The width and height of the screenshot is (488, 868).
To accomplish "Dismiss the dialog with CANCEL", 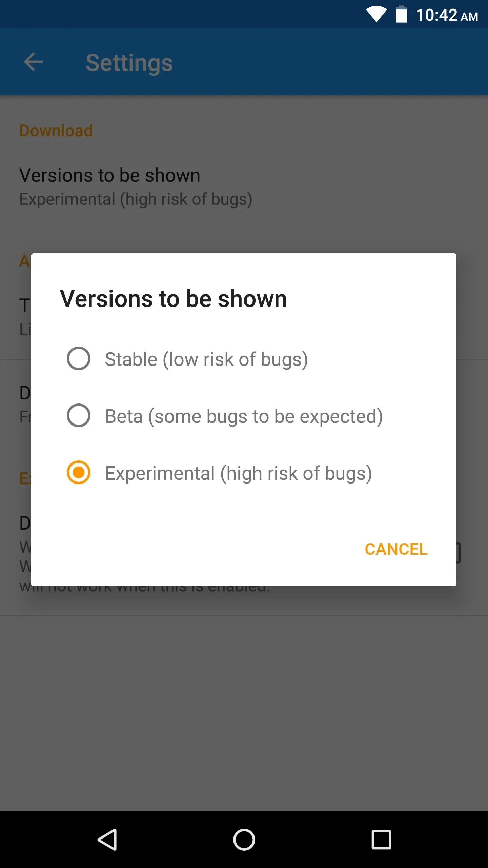I will coord(396,549).
